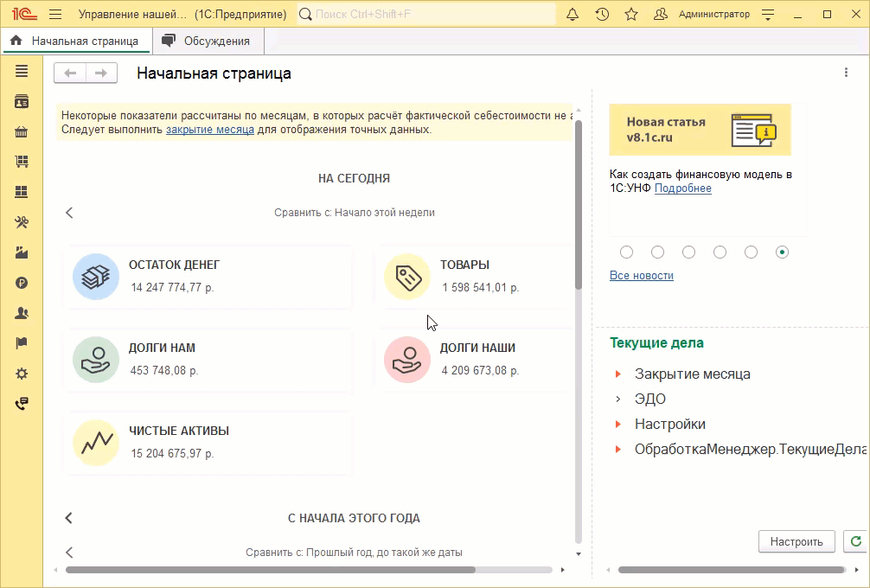The height and width of the screenshot is (588, 870).
Task: Open the history clock icon
Action: (x=602, y=15)
